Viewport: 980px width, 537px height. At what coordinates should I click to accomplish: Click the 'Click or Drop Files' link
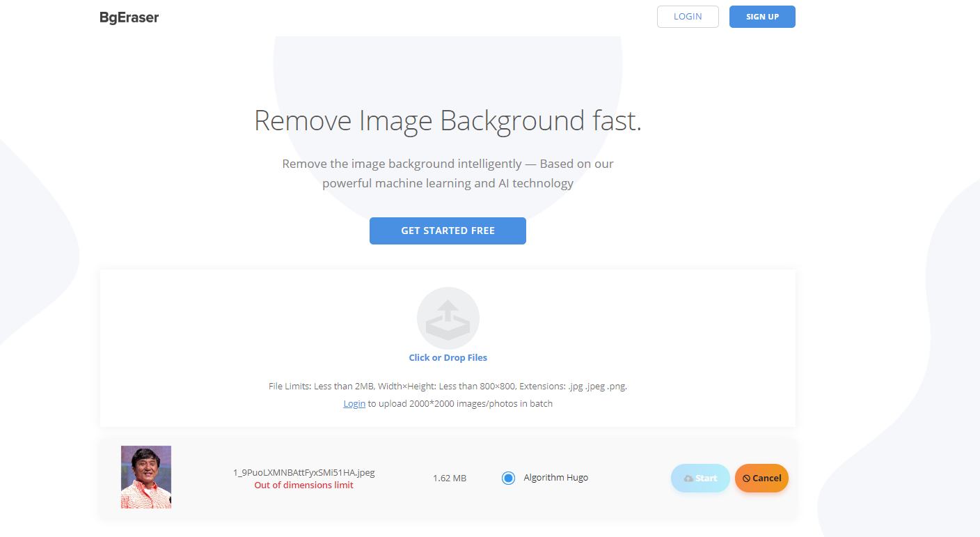coord(448,358)
